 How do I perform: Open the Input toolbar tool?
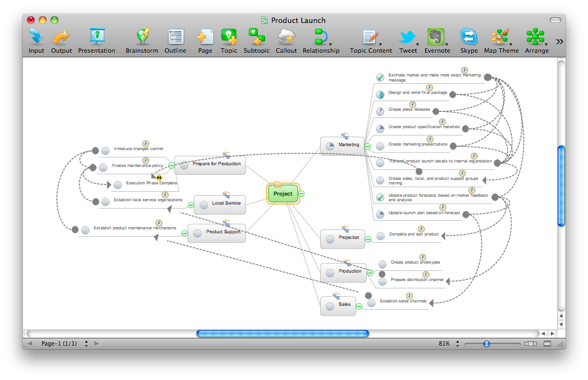[x=37, y=41]
